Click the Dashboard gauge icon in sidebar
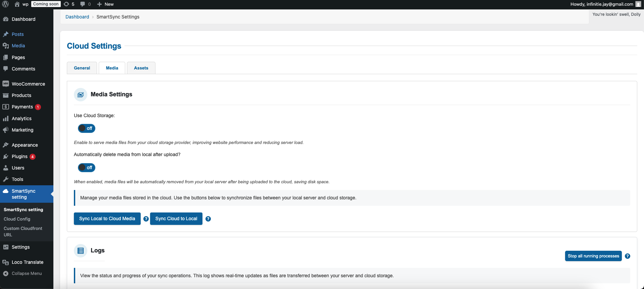Screen dimensions: 644x289 tap(6, 19)
